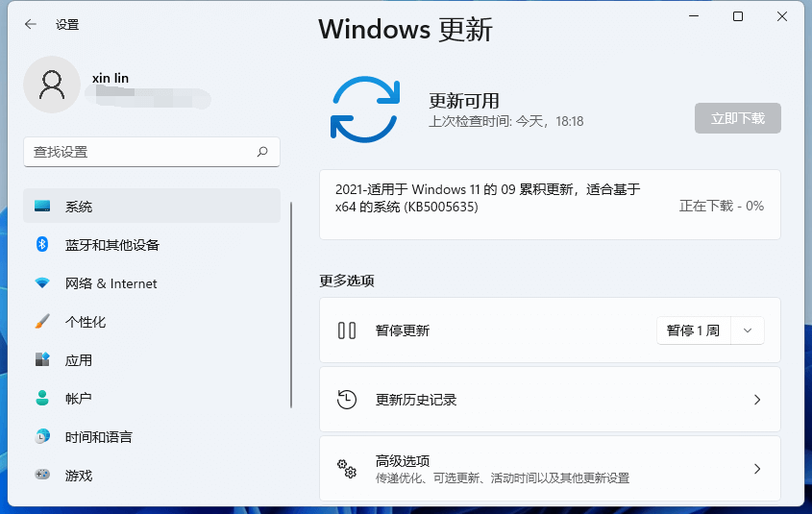Close the Settings window
The width and height of the screenshot is (812, 514).
(x=782, y=16)
